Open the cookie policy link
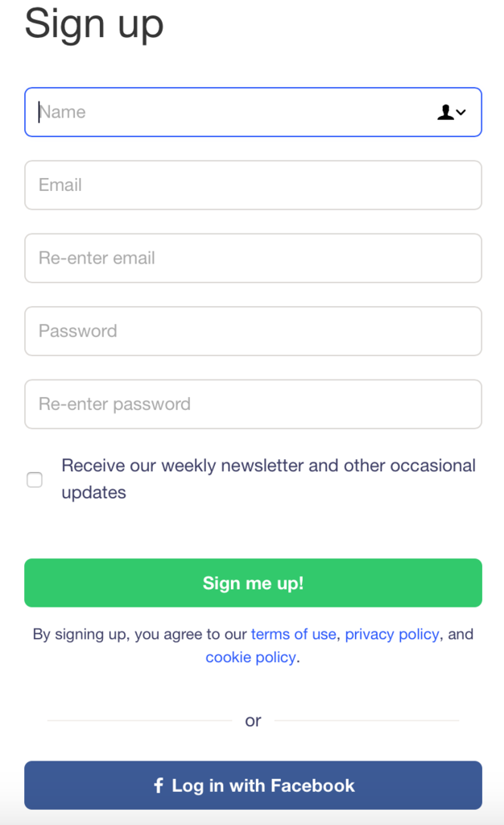 [250, 657]
